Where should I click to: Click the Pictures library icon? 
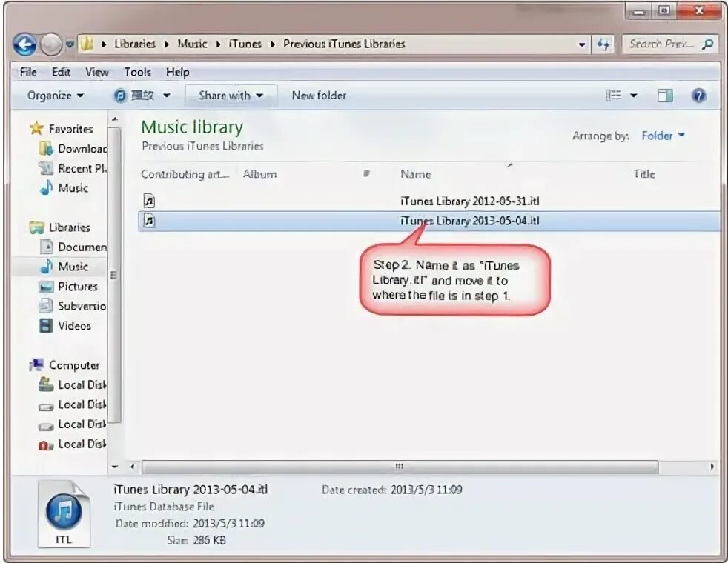tap(46, 287)
